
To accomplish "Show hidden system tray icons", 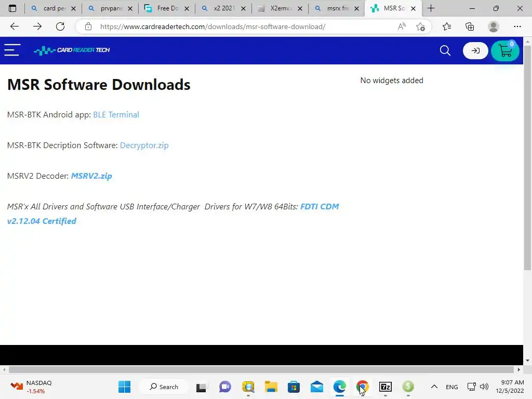I will pos(434,387).
